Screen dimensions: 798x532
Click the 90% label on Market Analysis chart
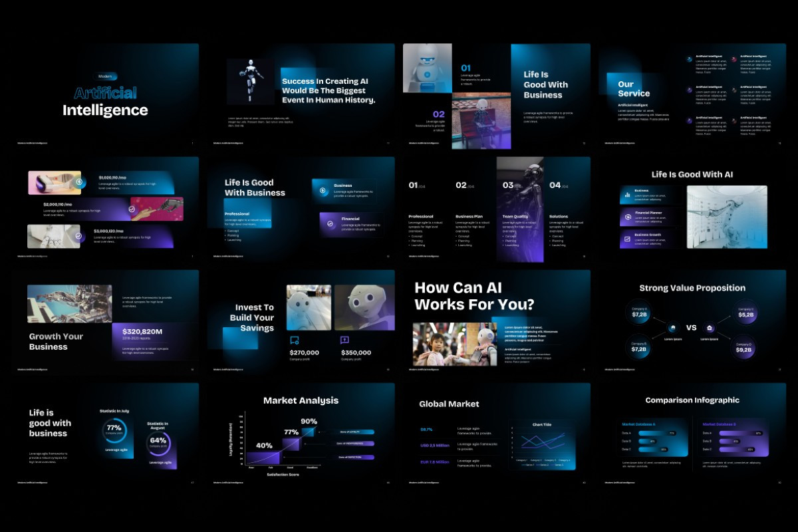coord(309,421)
